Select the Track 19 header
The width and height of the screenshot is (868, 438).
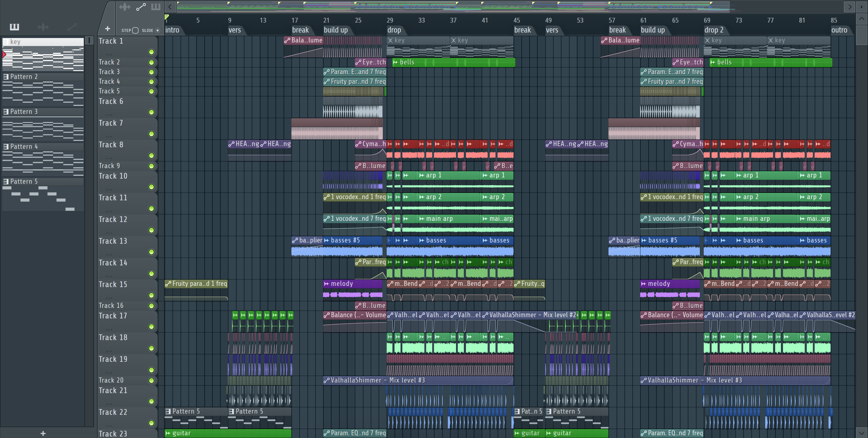tap(127, 364)
